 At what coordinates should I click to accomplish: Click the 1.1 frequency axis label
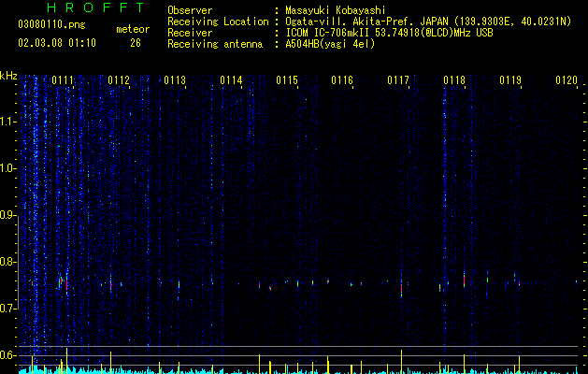pos(8,122)
